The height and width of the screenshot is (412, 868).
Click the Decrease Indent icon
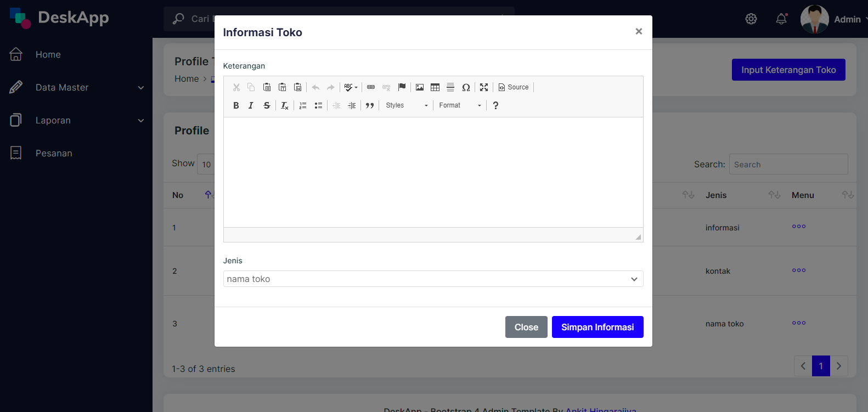336,105
